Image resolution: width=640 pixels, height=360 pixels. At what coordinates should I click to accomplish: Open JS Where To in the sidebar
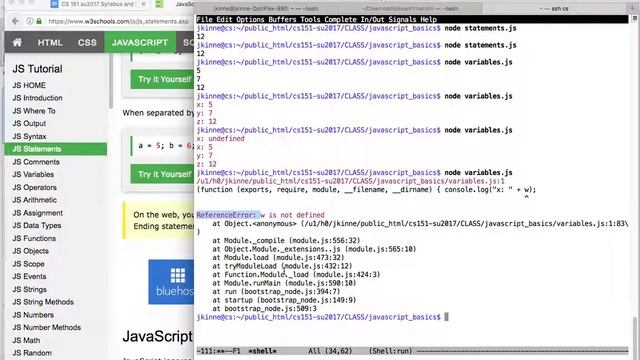pyautogui.click(x=34, y=111)
